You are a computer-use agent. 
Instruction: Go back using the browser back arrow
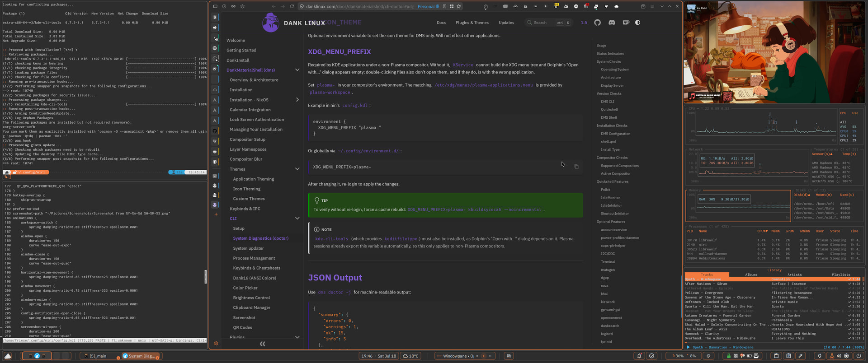pyautogui.click(x=274, y=6)
